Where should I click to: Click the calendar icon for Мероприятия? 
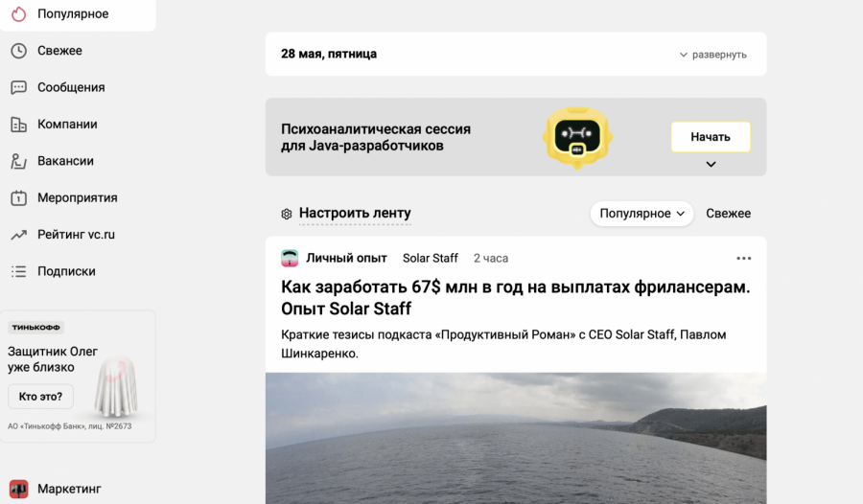[18, 198]
